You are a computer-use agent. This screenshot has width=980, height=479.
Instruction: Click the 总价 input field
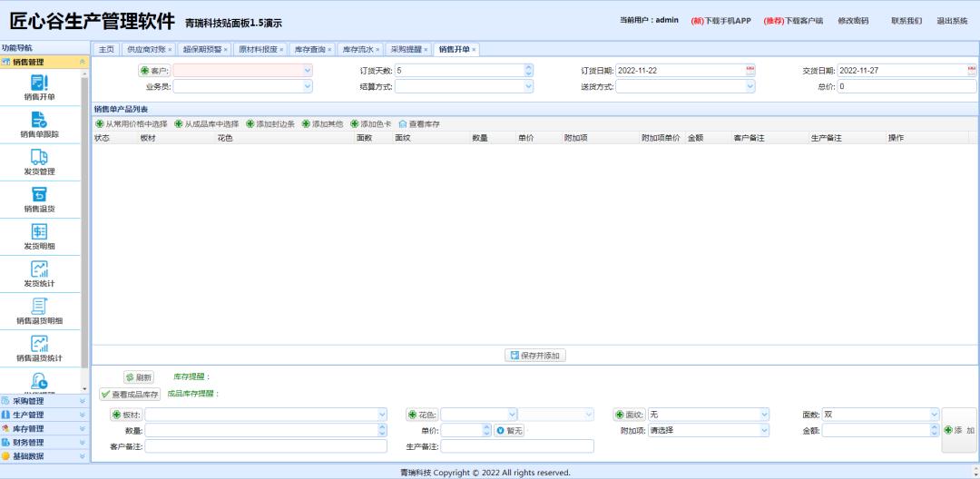click(x=906, y=87)
